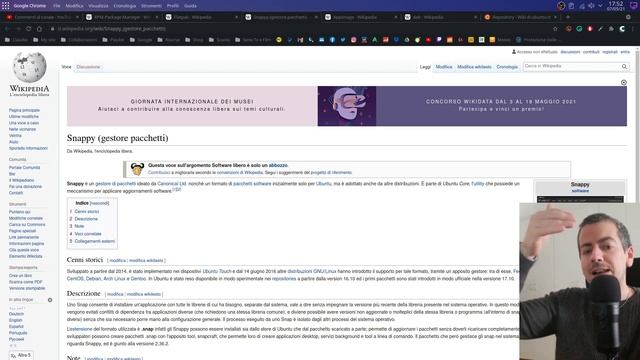Viewport: 640px width, 360px height.
Task: Jump to Voci correlate in the index
Action: [x=88, y=234]
